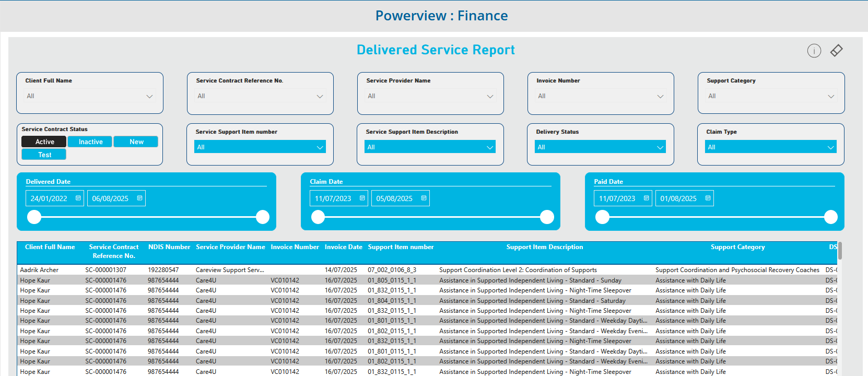Screen dimensions: 868x376
Task: Select support item cell 07_002_0106_8_3
Action: pyautogui.click(x=392, y=270)
